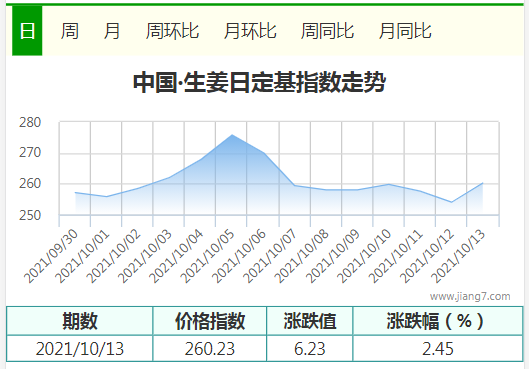
Task: Click the 280 y-axis value
Action: click(x=30, y=122)
